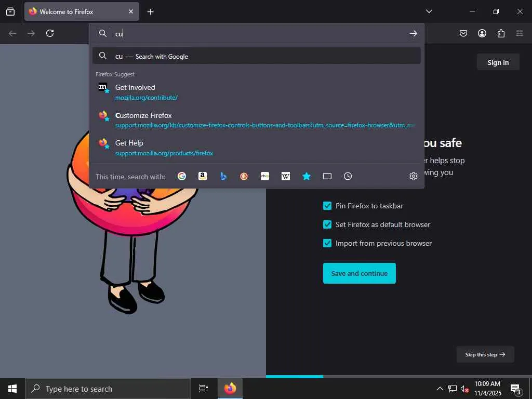Open the Firefox account icon
532x399 pixels.
click(x=482, y=33)
